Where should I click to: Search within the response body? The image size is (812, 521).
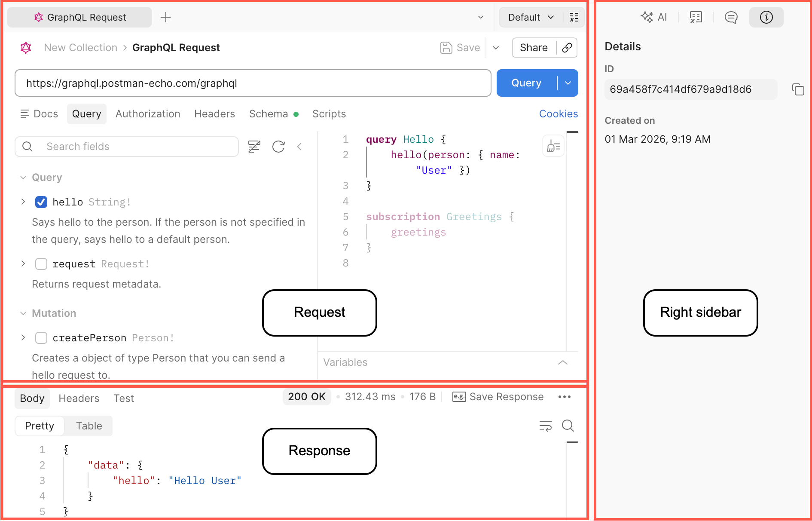(x=568, y=426)
